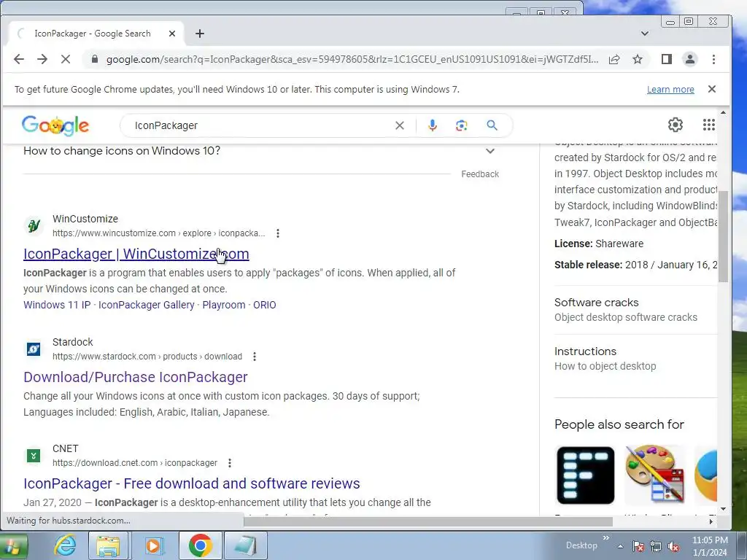Viewport: 747px width, 560px height.
Task: Stop loading the page
Action: point(66,59)
